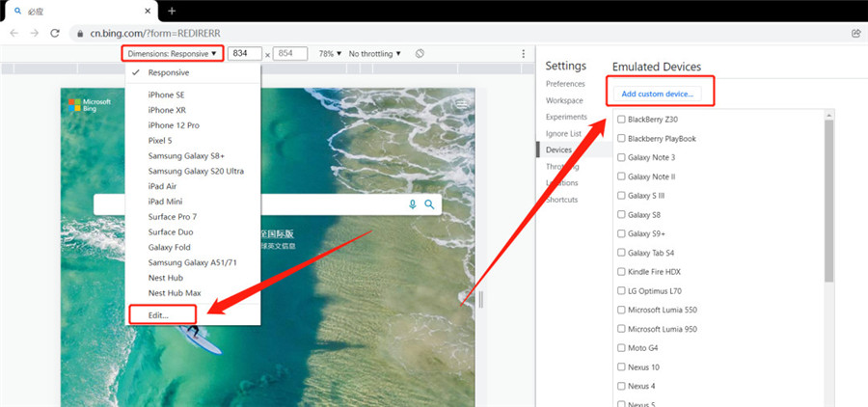Click the width input showing 834
This screenshot has height=407, width=868.
tap(244, 54)
